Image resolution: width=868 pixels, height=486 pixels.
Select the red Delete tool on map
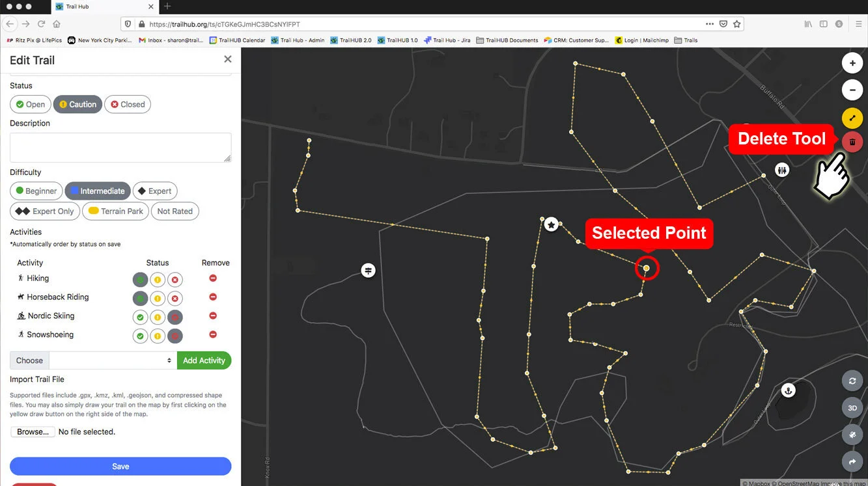click(x=852, y=142)
